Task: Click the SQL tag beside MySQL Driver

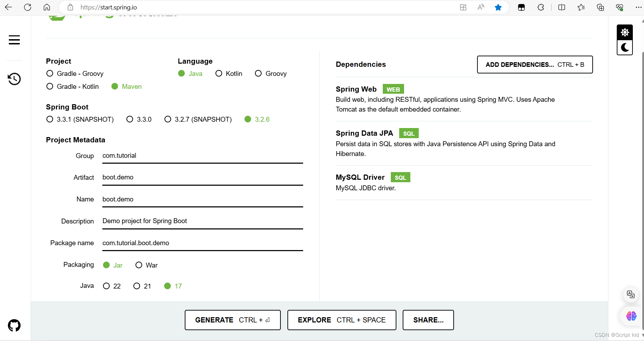Action: [x=400, y=177]
